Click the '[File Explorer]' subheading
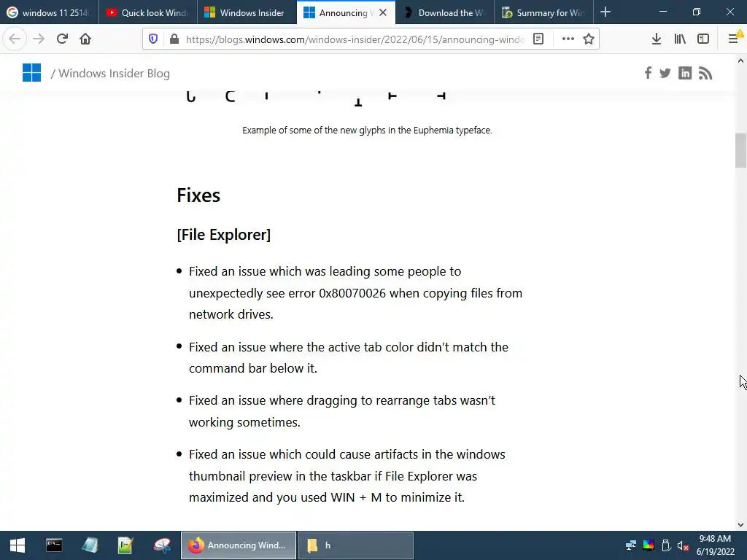The width and height of the screenshot is (747, 560). (x=223, y=235)
